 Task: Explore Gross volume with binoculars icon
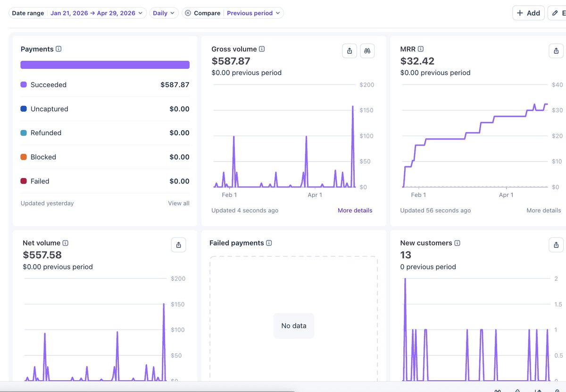367,51
